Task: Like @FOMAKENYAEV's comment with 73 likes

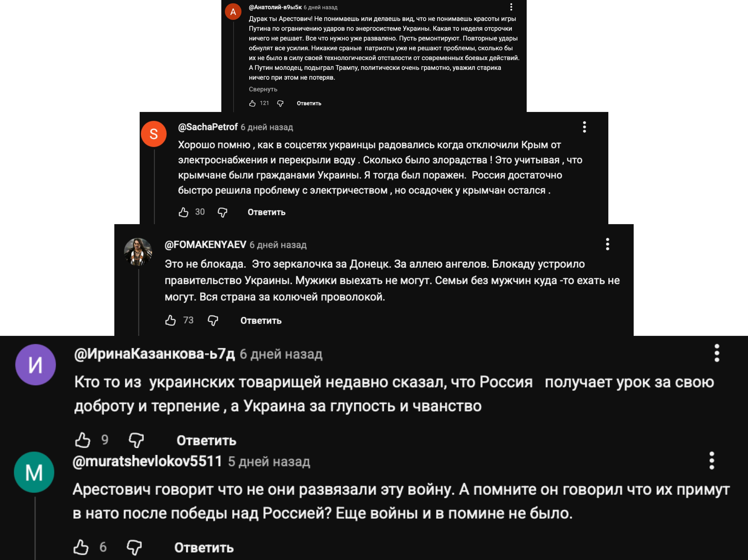Action: click(170, 320)
